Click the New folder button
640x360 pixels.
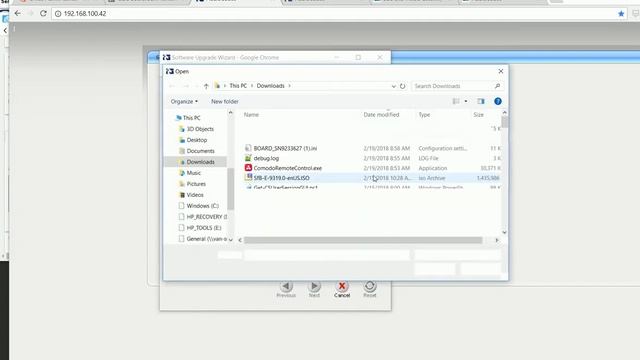[x=224, y=101]
